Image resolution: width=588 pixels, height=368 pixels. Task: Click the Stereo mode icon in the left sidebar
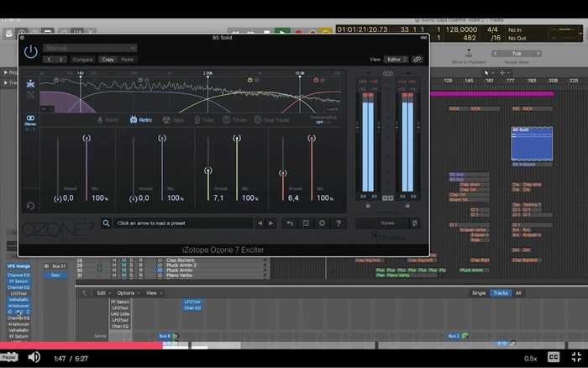[30, 120]
